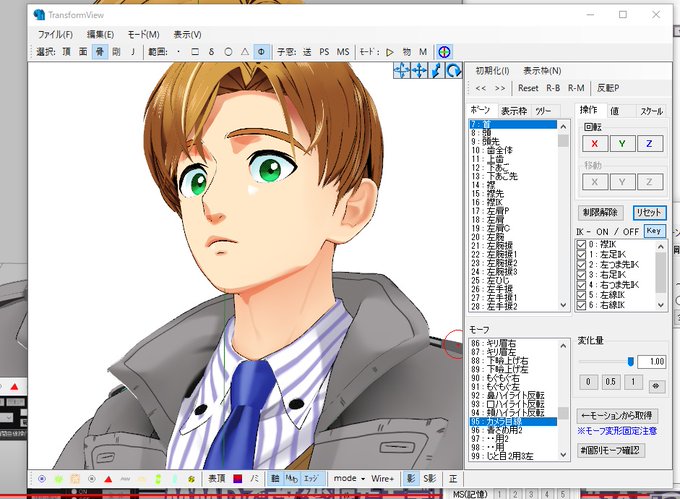The image size is (680, 499).
Task: Click the morph amount slider thumb
Action: pyautogui.click(x=631, y=362)
